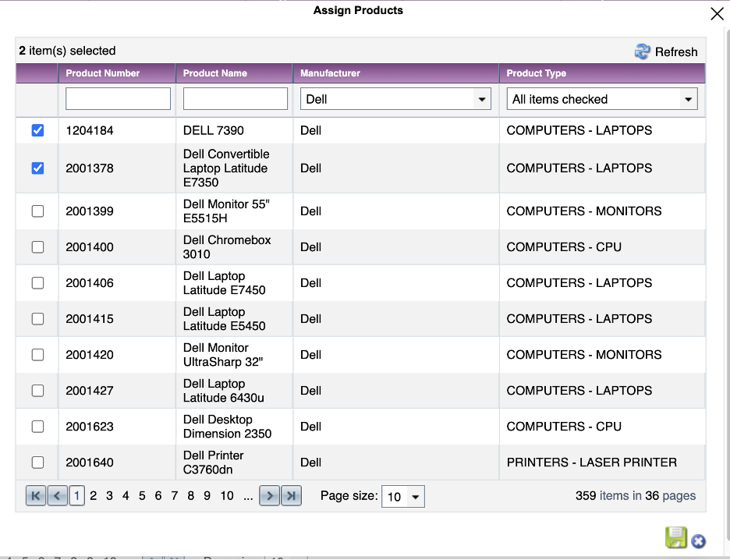This screenshot has height=560, width=730.
Task: Click Dell Monitor 55" E5515H name
Action: pos(226,211)
